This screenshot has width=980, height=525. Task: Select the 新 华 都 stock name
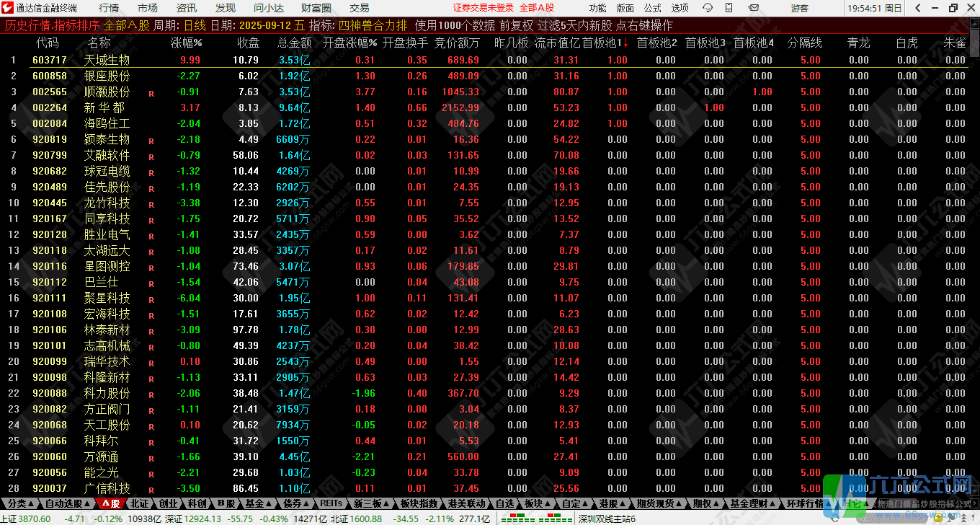point(104,107)
